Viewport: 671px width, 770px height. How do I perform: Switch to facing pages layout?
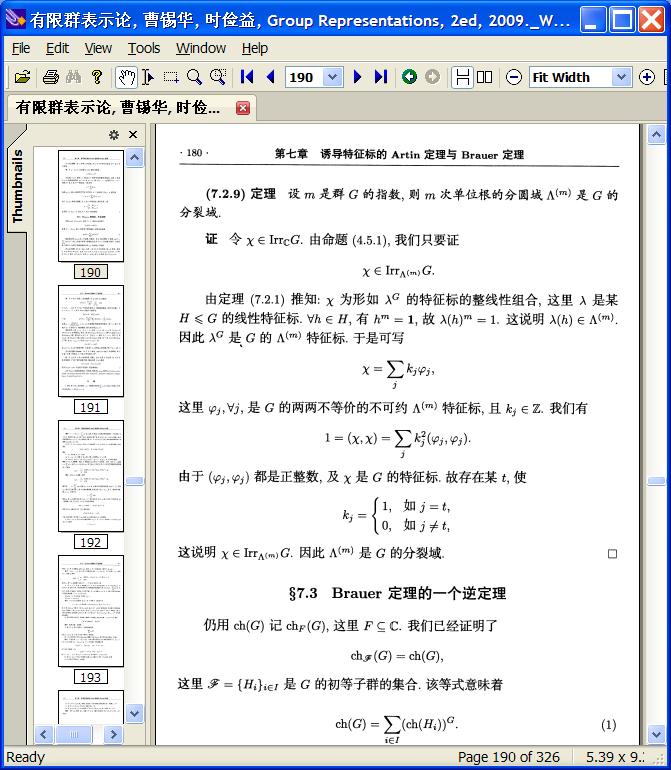(484, 77)
